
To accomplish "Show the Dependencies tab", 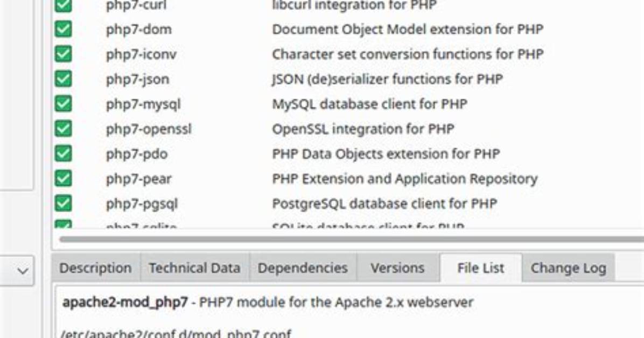I will (303, 268).
